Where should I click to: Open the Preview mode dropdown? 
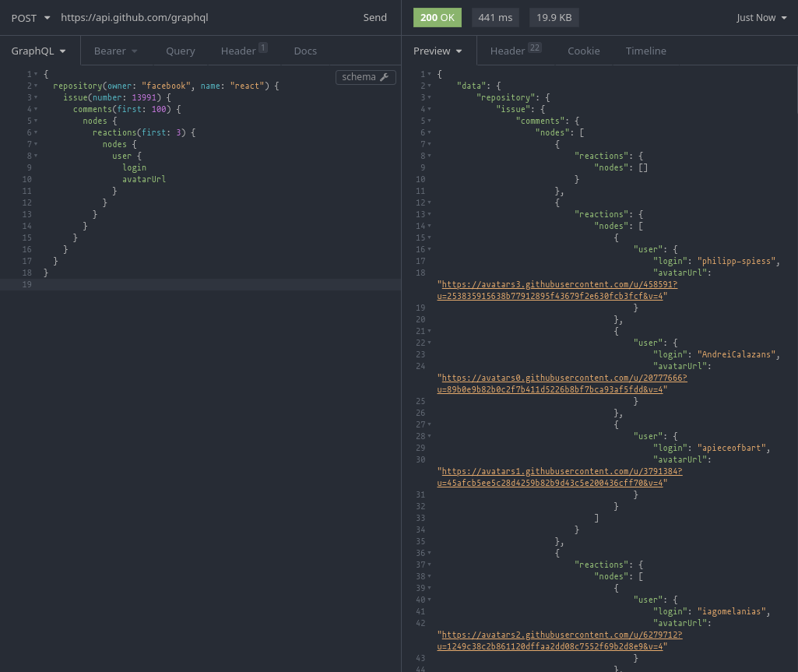(438, 51)
